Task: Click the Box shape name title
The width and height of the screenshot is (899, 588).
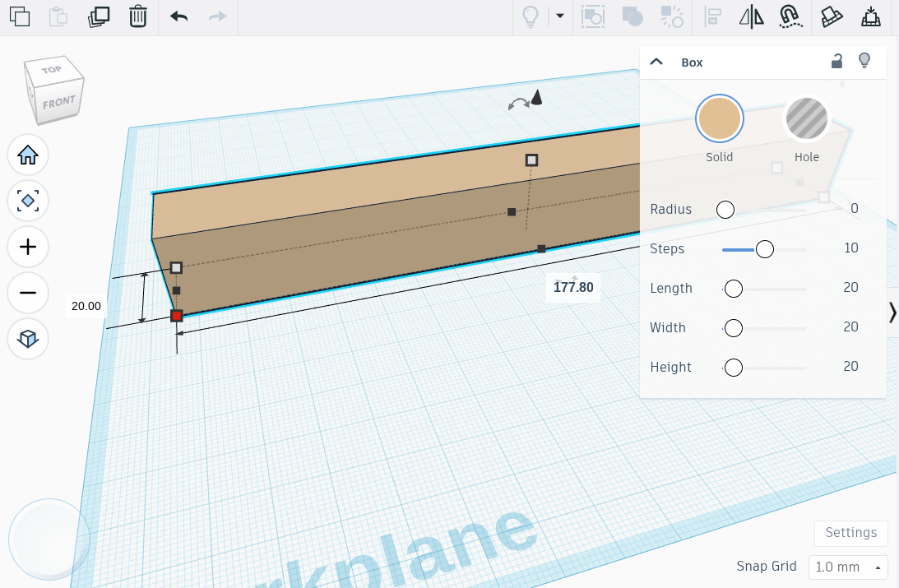Action: click(x=692, y=63)
